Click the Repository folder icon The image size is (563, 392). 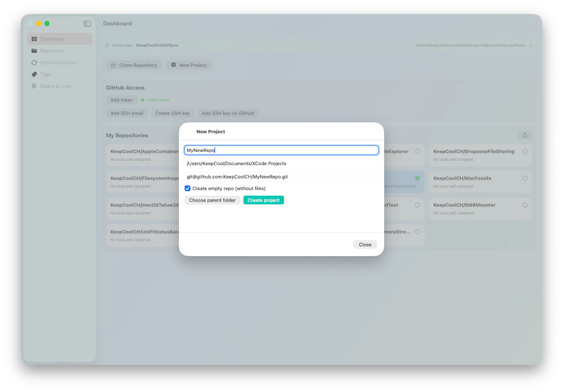click(x=34, y=51)
